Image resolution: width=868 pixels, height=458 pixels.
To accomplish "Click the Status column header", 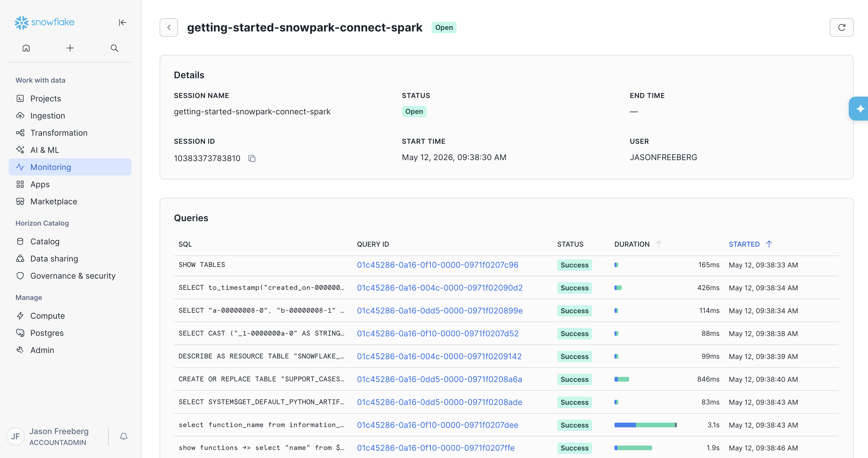I will (570, 244).
